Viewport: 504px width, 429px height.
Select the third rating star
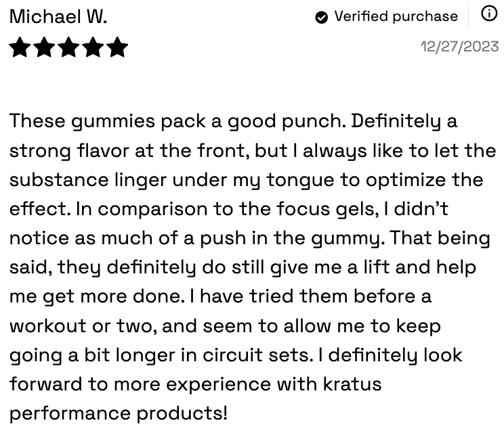(68, 47)
